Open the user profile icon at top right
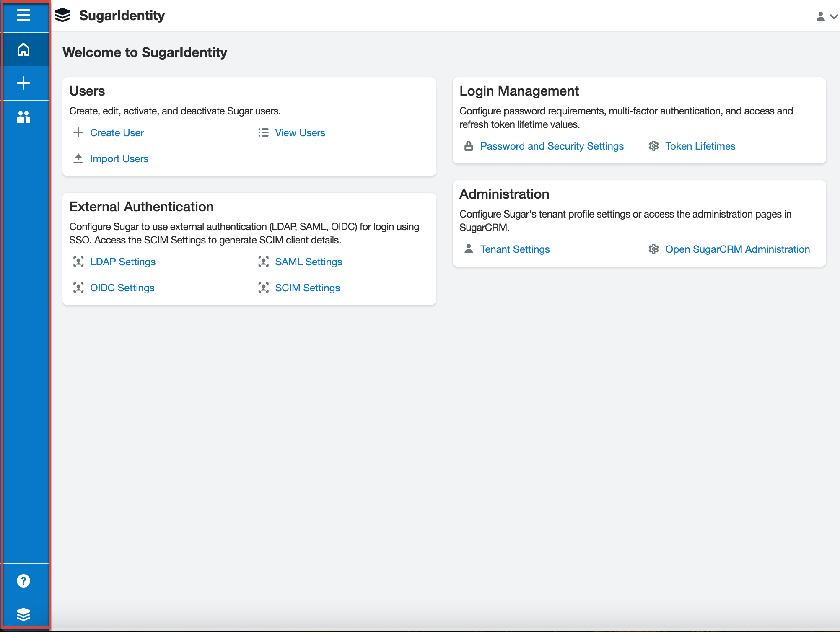This screenshot has width=840, height=632. coord(821,16)
